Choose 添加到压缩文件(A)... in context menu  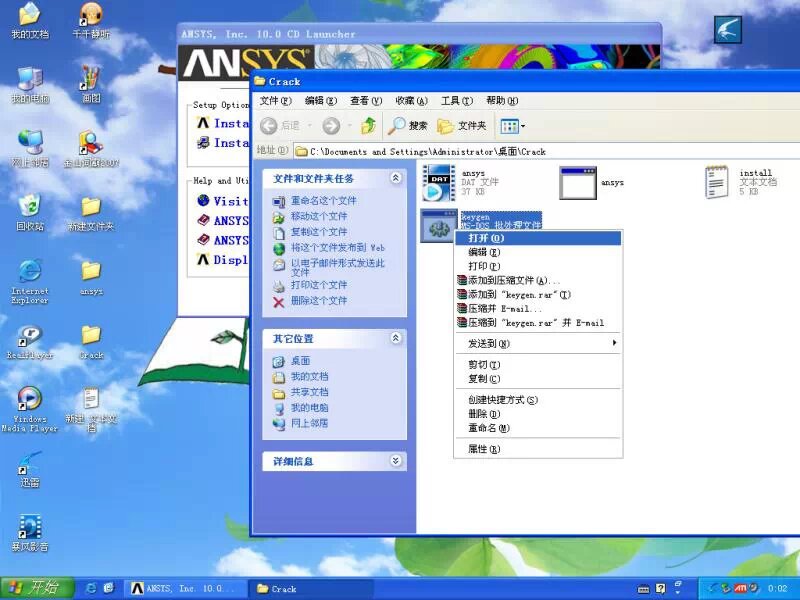(x=538, y=280)
